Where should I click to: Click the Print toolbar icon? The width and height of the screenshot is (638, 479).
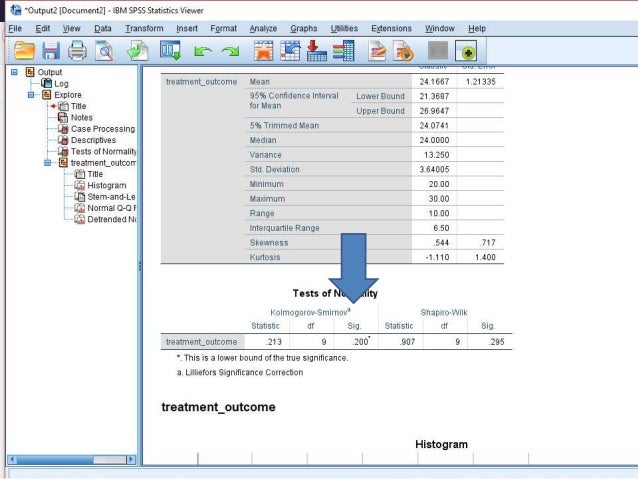pyautogui.click(x=77, y=51)
